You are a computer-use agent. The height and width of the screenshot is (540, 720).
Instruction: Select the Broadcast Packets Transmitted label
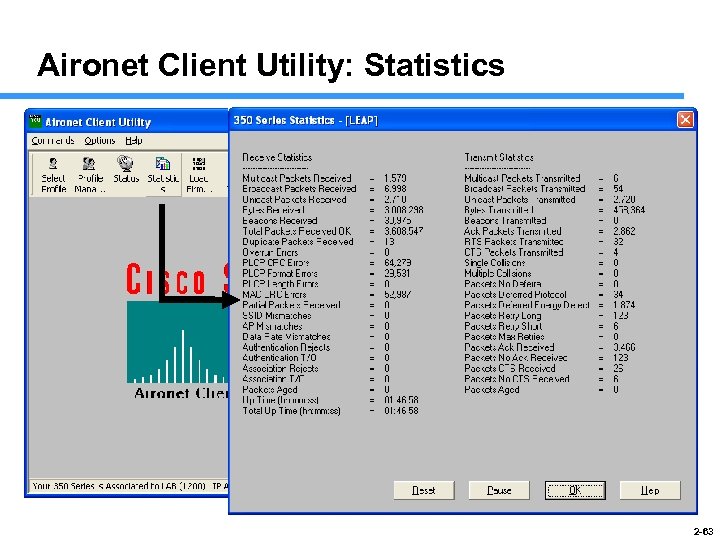point(524,189)
